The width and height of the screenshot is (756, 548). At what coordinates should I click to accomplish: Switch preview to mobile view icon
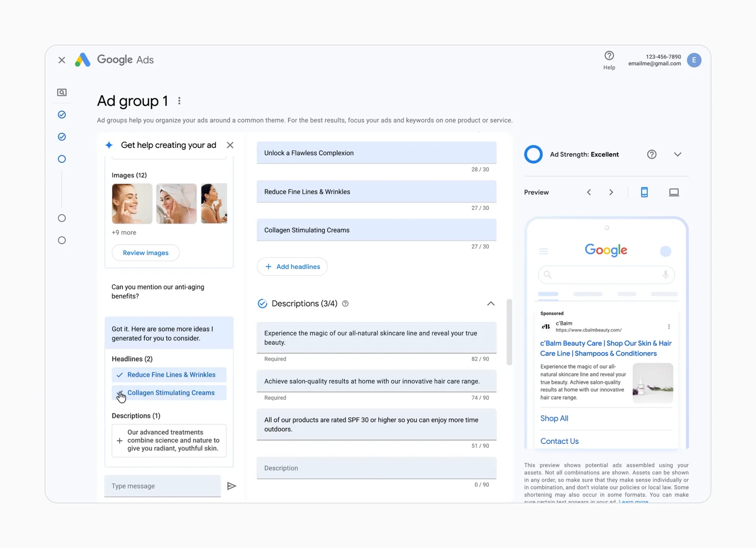pos(645,192)
